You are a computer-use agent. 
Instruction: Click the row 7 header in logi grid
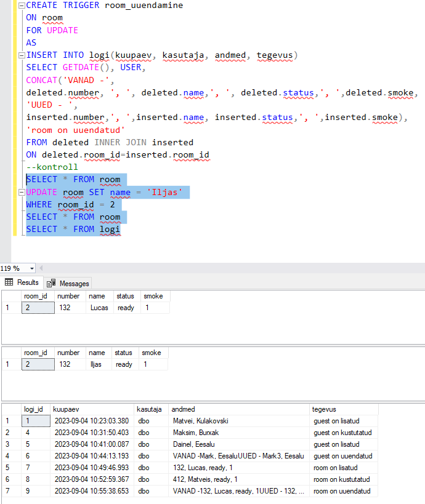(x=12, y=491)
